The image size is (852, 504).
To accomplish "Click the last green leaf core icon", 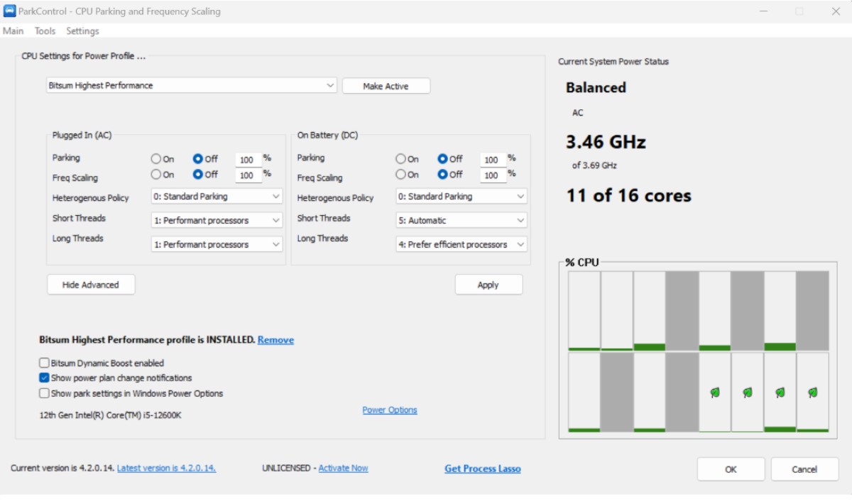I will [812, 392].
